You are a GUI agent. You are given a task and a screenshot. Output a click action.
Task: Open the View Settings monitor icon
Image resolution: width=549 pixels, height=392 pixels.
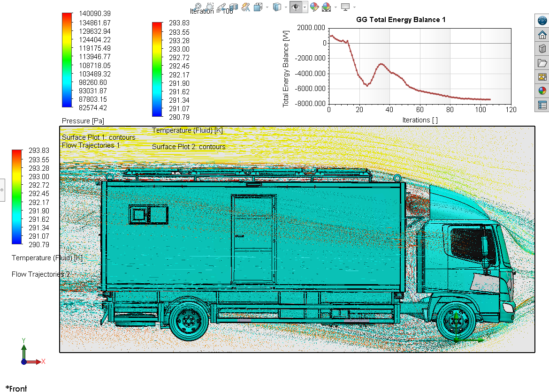click(345, 7)
